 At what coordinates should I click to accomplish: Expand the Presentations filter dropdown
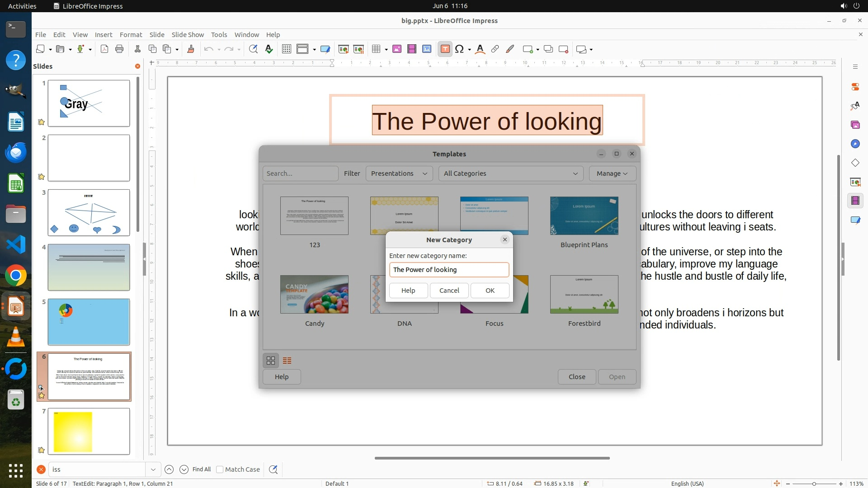(x=399, y=174)
